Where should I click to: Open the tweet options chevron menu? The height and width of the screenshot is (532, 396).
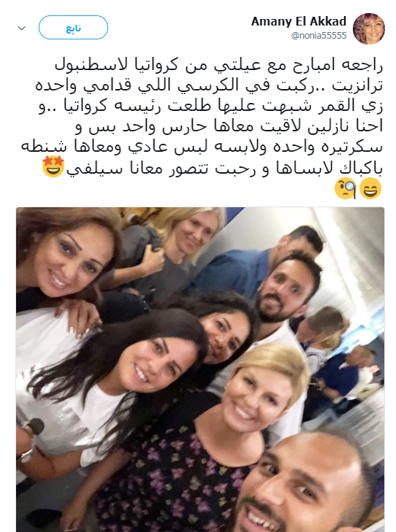click(x=22, y=28)
